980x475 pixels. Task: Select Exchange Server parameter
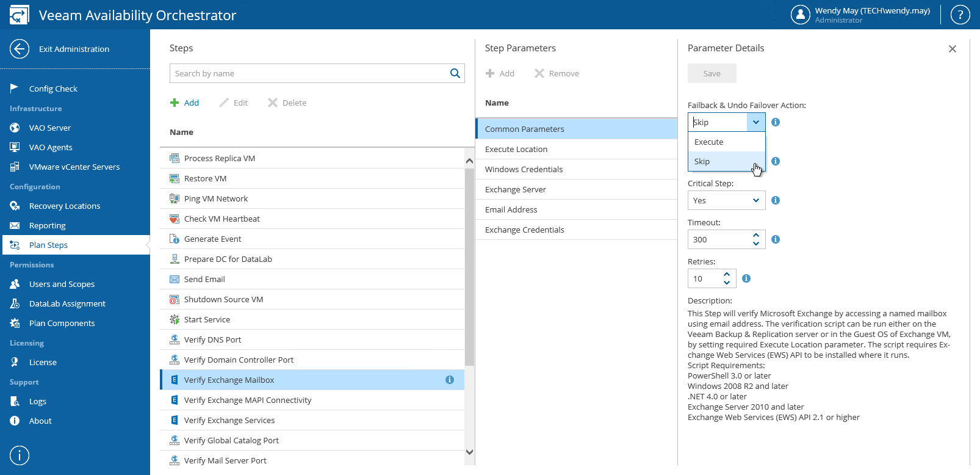click(577, 189)
